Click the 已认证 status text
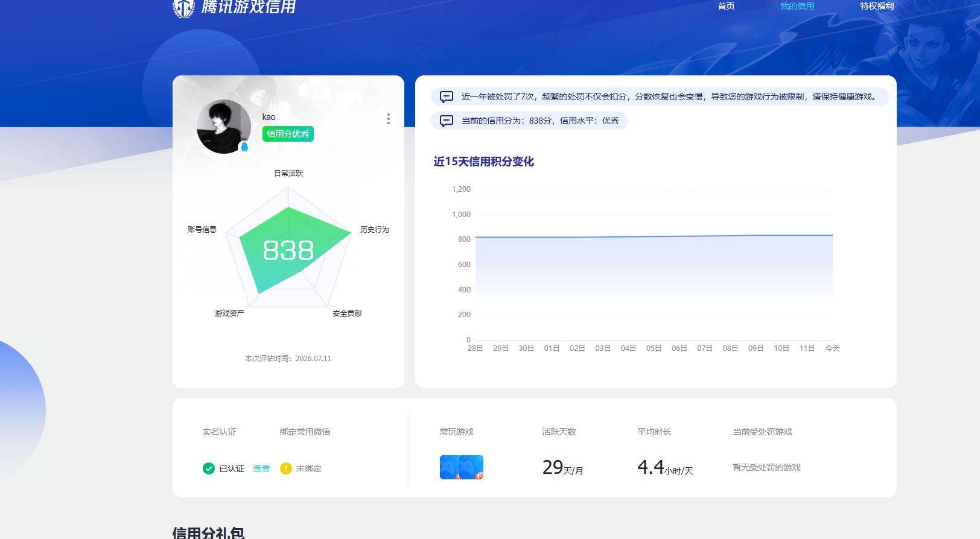Screen dimensions: 980x539 (232, 468)
